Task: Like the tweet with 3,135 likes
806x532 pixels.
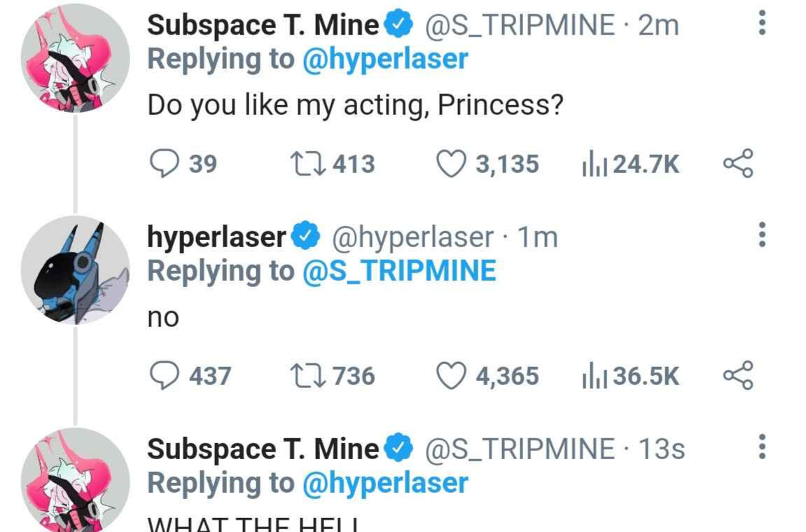Action: [452, 164]
